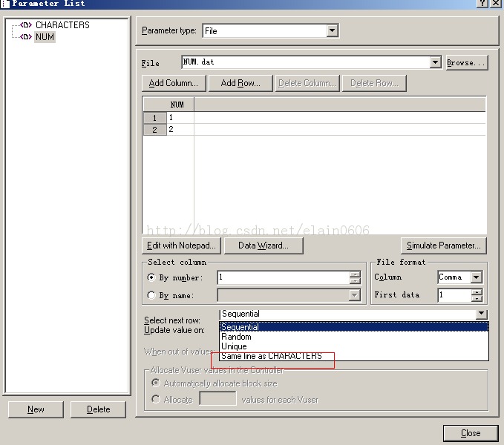Image resolution: width=504 pixels, height=445 pixels.
Task: Select the NUM parameter in the tree
Action: click(45, 37)
